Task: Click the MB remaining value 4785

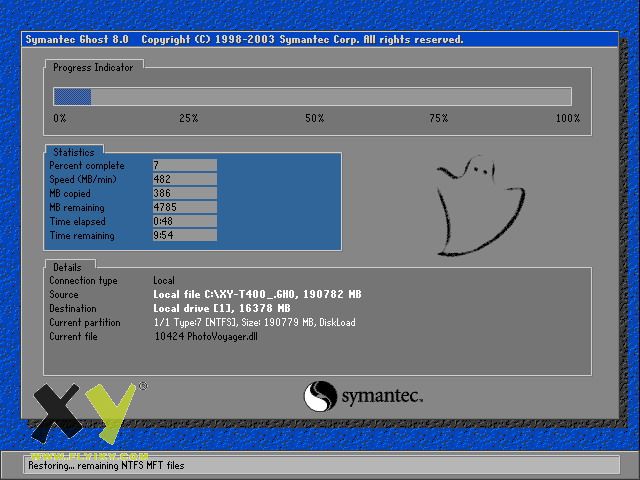Action: point(184,207)
